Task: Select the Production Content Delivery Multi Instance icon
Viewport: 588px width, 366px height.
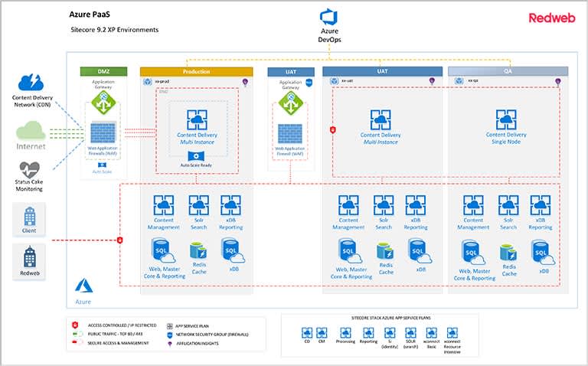Action: pos(197,120)
